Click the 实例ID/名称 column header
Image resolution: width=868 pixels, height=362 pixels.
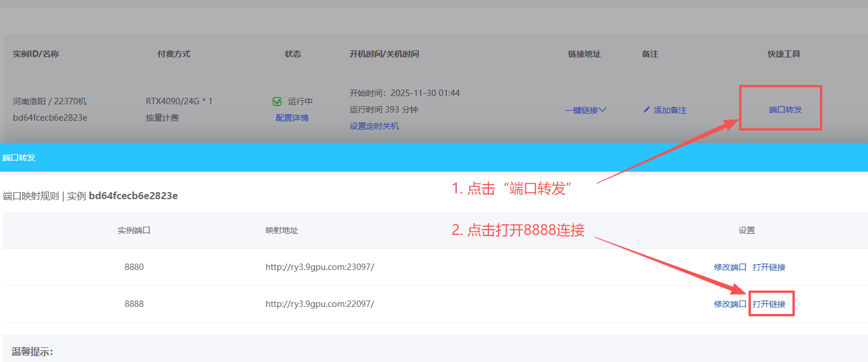pyautogui.click(x=36, y=54)
